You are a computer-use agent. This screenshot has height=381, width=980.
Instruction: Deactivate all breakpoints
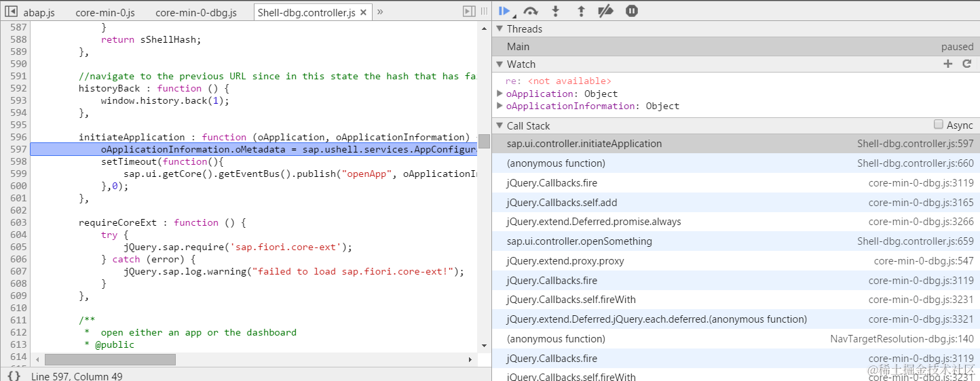click(605, 11)
